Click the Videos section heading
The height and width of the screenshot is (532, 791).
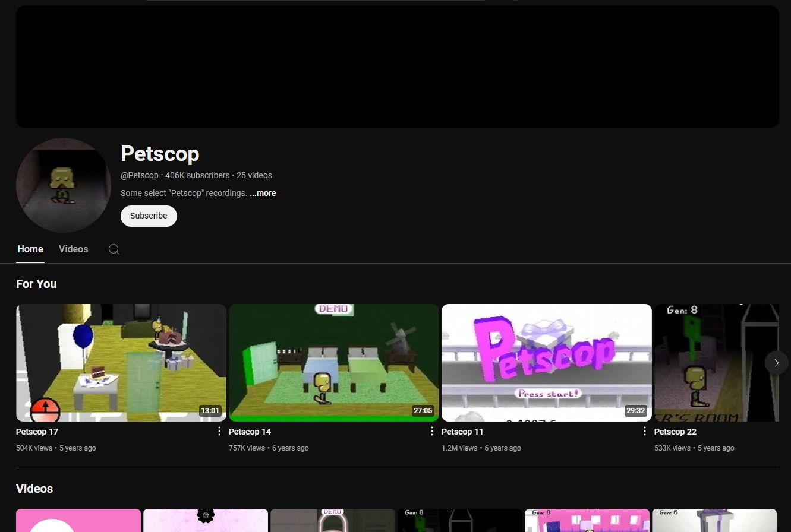pyautogui.click(x=34, y=489)
